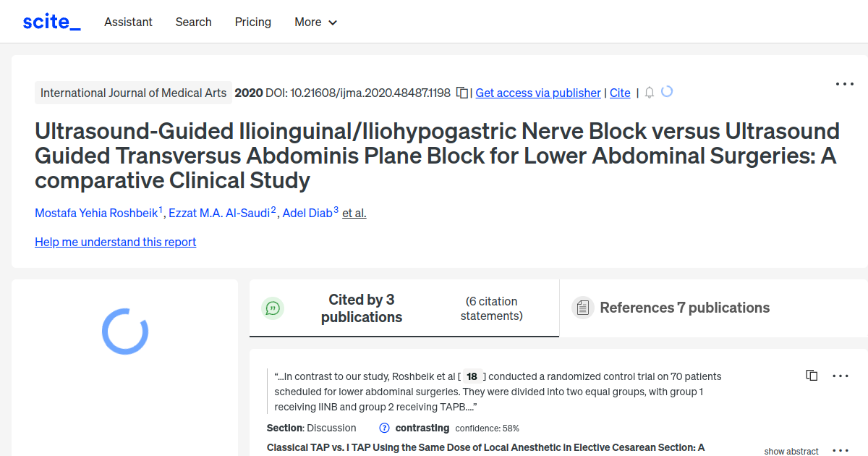The image size is (868, 456).
Task: Open Get access via publisher link
Action: point(537,93)
